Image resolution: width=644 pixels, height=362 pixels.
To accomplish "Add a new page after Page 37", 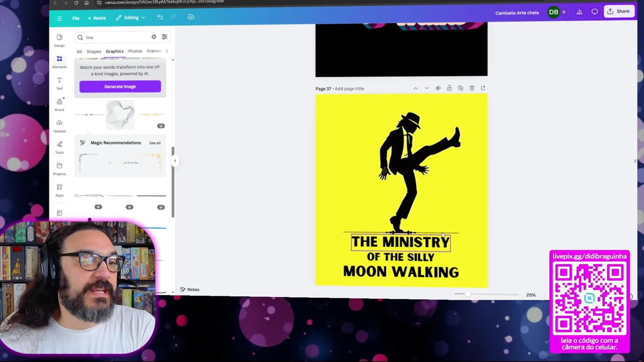I will point(483,88).
